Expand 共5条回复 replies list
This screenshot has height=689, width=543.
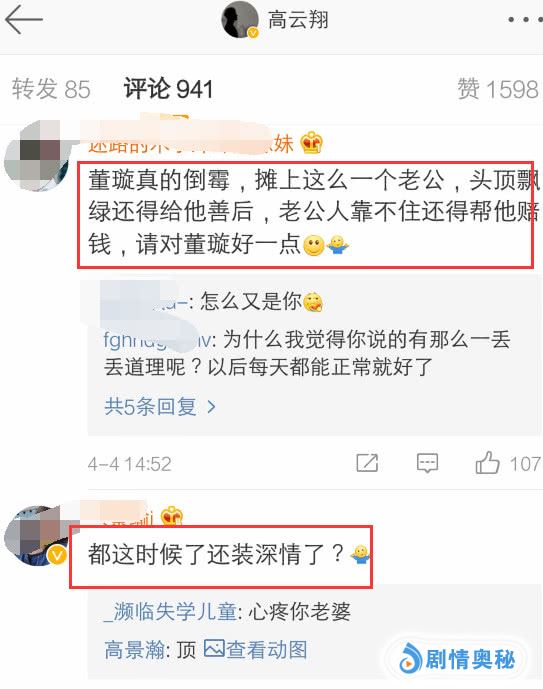click(160, 406)
